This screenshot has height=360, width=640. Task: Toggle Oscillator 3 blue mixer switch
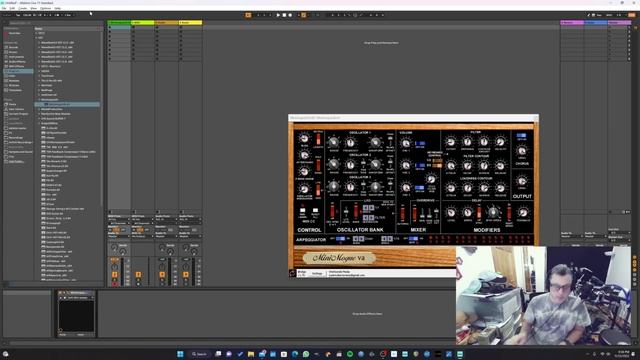(420, 188)
